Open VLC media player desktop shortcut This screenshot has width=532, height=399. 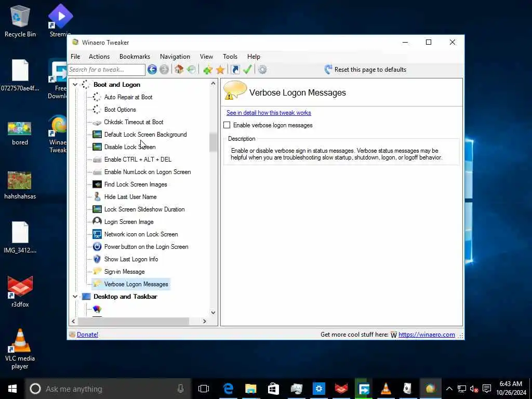[20, 350]
